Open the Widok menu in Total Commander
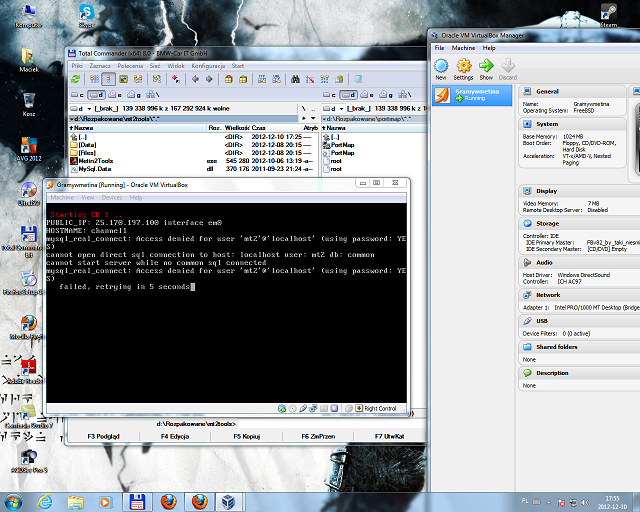Viewport: 640px width, 512px height. click(176, 66)
